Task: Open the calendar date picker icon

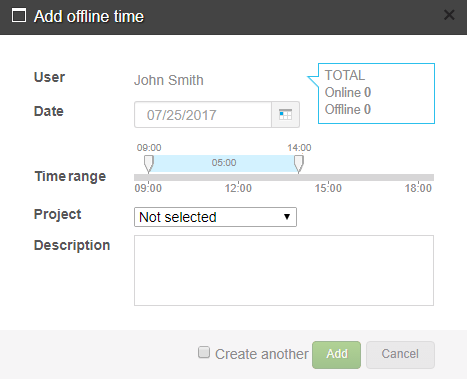Action: [x=285, y=115]
